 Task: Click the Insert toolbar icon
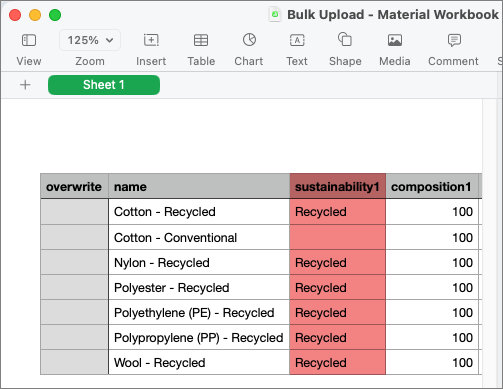[151, 40]
